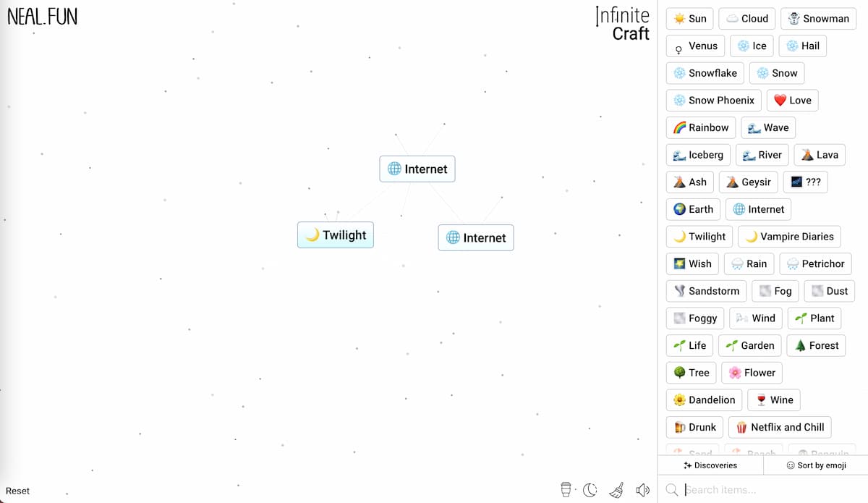This screenshot has width=868, height=503.
Task: Focus the Search items field
Action: (x=770, y=490)
